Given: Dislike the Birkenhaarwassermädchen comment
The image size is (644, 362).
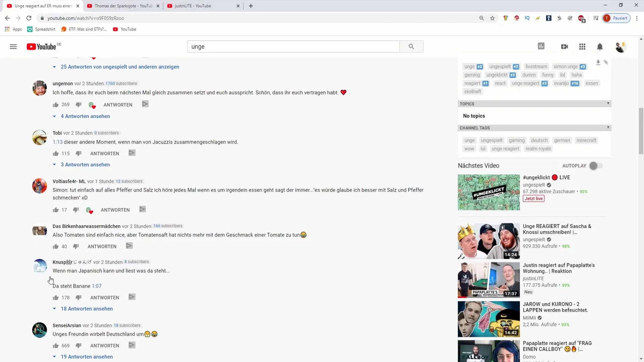Looking at the screenshot, I should point(76,246).
